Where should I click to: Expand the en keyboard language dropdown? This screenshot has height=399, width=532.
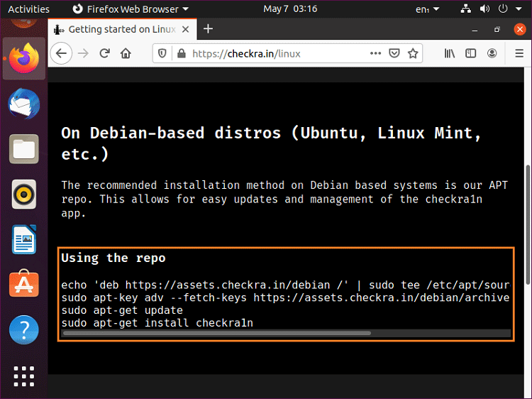coord(427,9)
